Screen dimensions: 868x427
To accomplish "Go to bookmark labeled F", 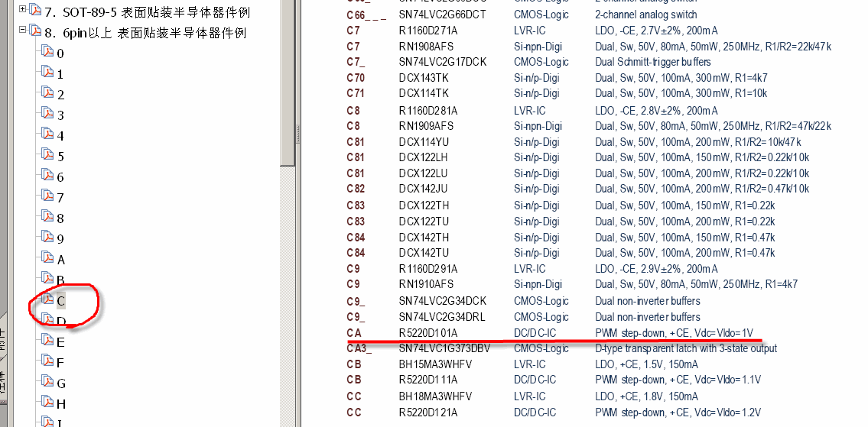I will [x=60, y=363].
